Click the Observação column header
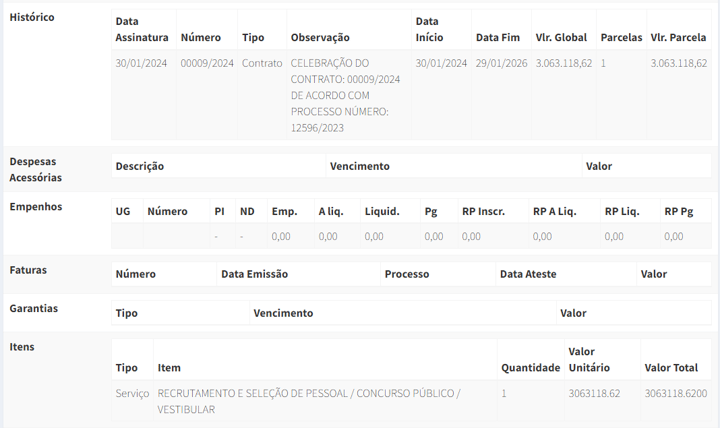 pos(320,38)
